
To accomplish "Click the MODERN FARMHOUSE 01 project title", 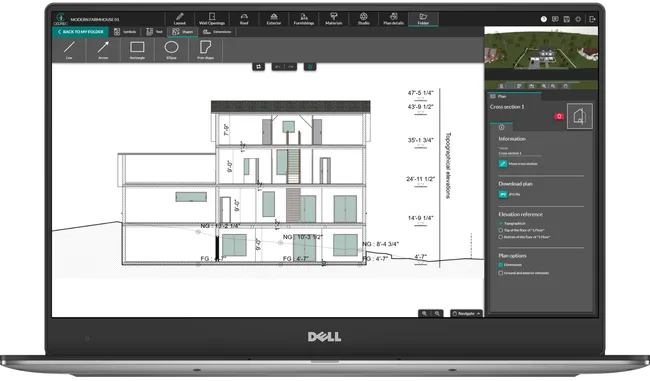I will (x=95, y=19).
